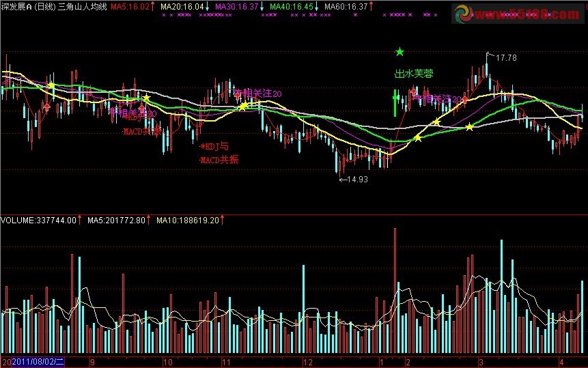
Task: Click the up arrow beside MA5:16.02
Action: click(x=152, y=6)
